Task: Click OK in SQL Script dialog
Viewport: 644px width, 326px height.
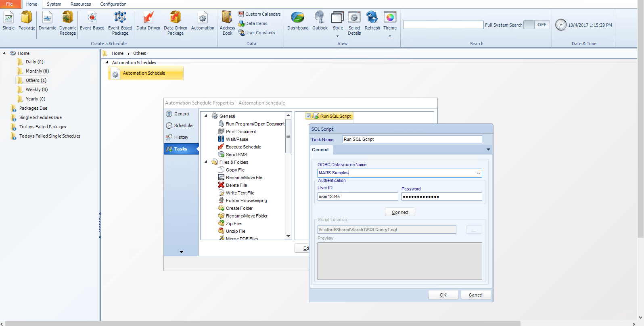Action: pos(443,295)
